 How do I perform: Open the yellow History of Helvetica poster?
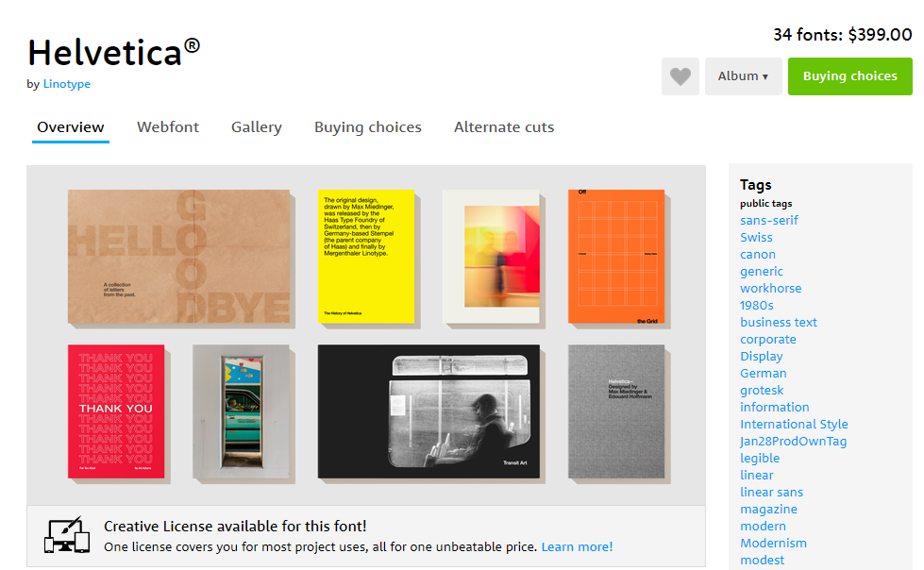[x=366, y=257]
